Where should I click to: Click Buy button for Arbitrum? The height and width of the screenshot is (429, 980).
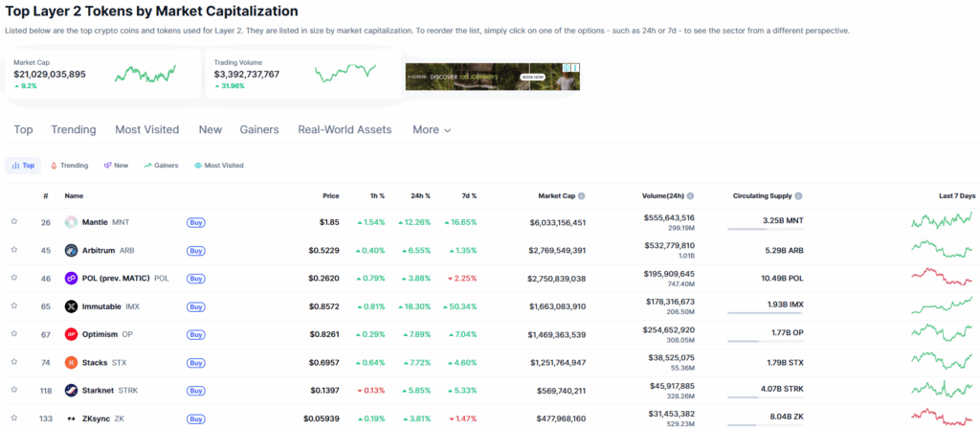click(x=195, y=250)
